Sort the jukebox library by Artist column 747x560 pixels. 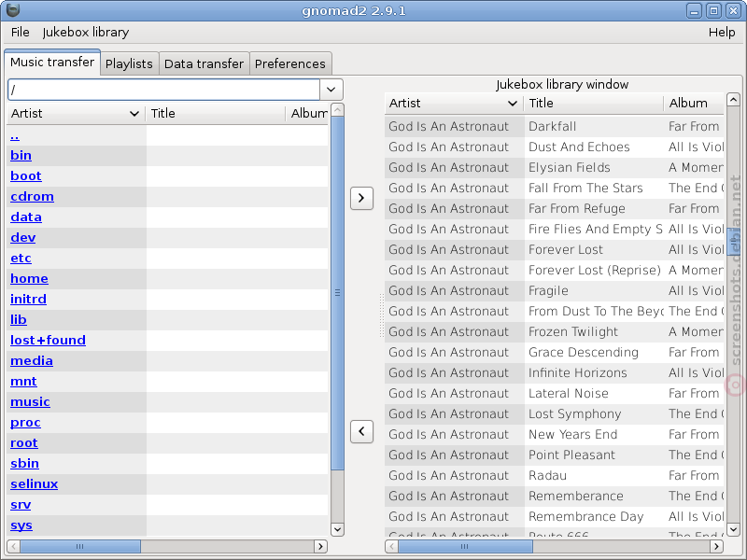tap(454, 103)
